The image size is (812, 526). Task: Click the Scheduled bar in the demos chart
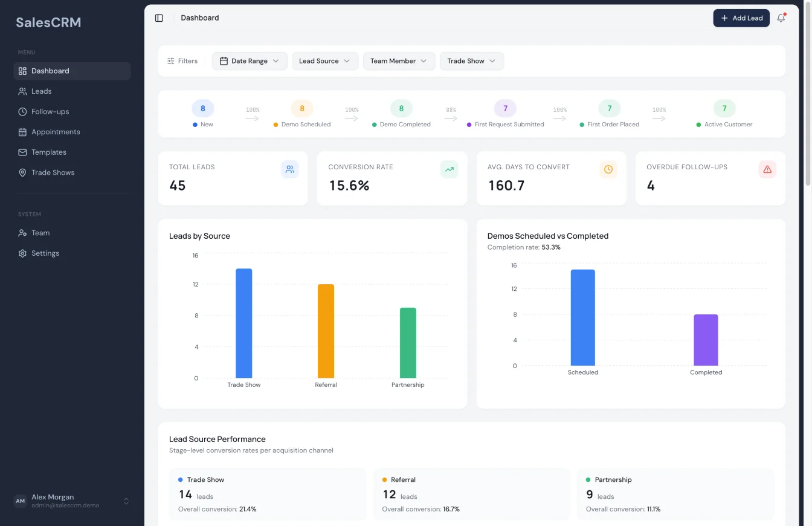coord(582,319)
